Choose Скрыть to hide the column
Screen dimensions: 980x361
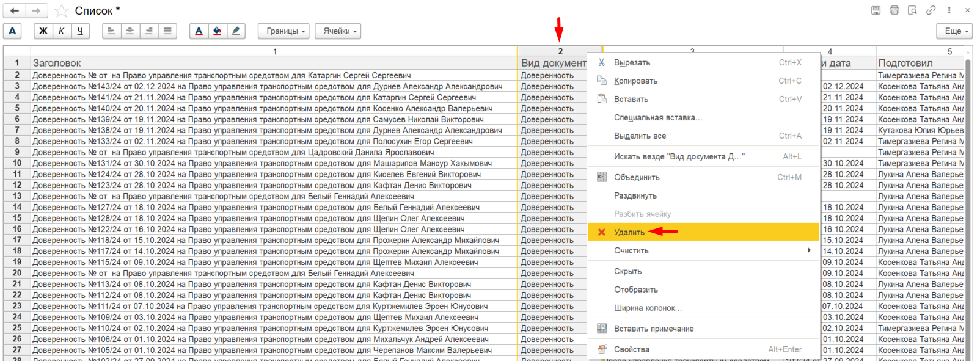pos(703,271)
